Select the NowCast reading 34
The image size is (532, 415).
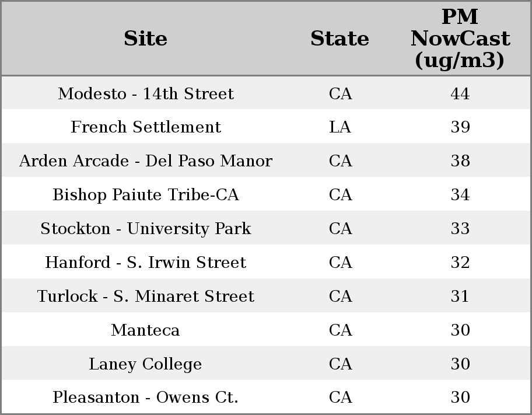click(460, 195)
